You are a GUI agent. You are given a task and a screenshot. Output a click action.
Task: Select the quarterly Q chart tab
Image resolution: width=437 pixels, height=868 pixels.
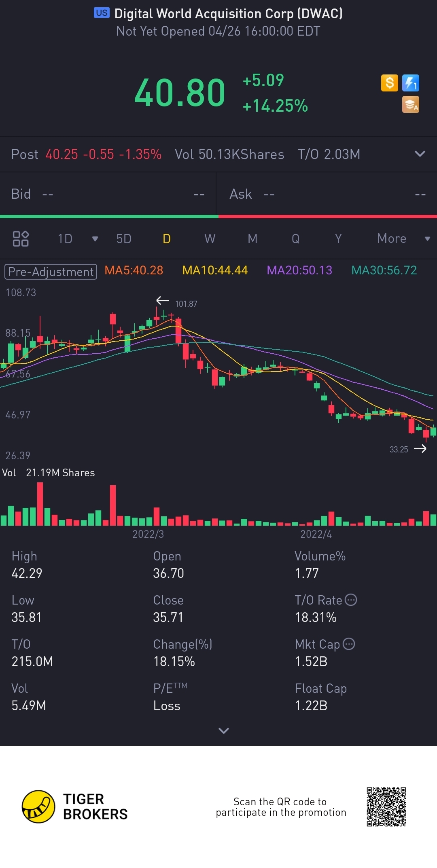pos(296,239)
